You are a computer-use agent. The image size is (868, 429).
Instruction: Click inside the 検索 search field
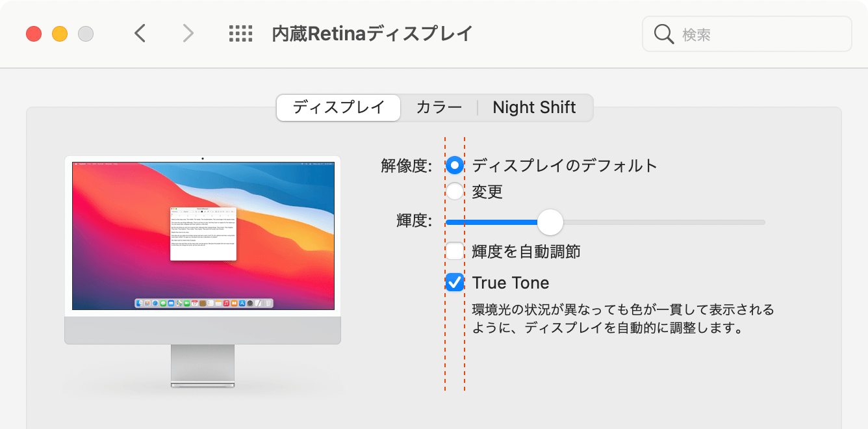point(747,33)
